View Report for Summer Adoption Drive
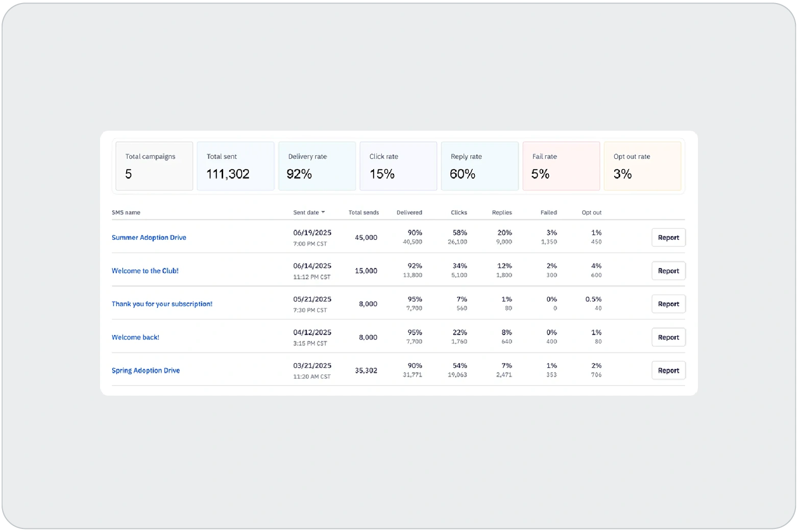The image size is (798, 532). click(x=668, y=237)
